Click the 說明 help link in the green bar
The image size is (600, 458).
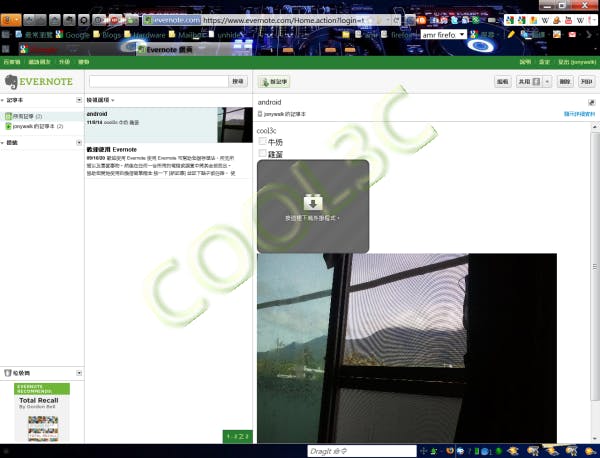click(x=525, y=62)
